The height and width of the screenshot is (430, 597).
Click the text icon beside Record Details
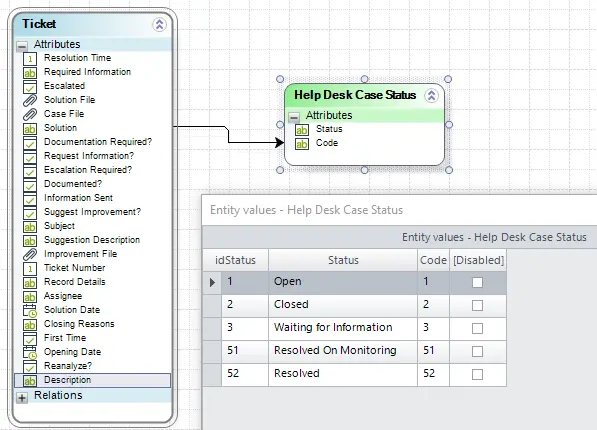[30, 283]
